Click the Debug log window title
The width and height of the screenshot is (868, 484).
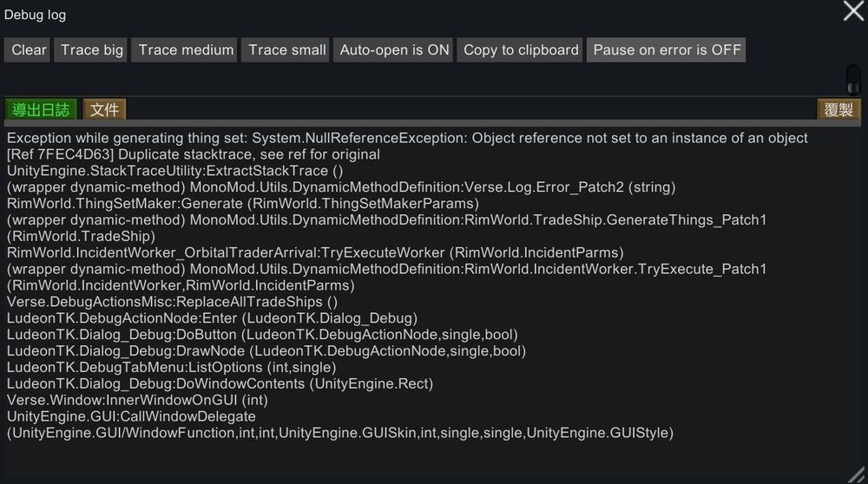tap(35, 15)
